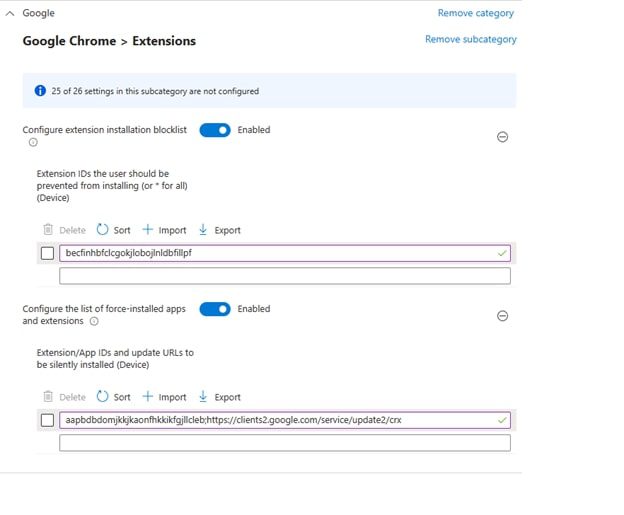This screenshot has width=624, height=515.
Task: Delete selected blocklist entry
Action: pos(64,230)
